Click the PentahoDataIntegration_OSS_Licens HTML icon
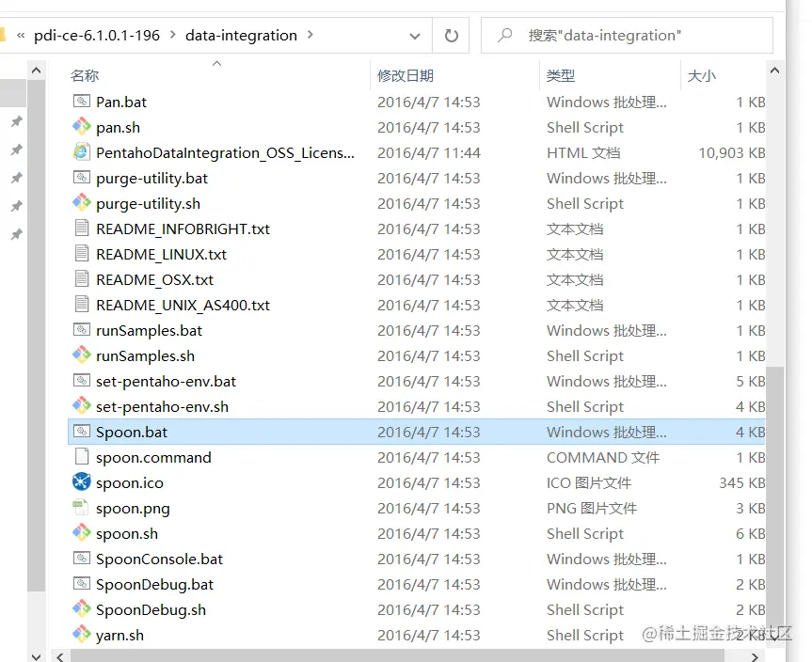Viewport: 812px width, 662px height. point(81,151)
